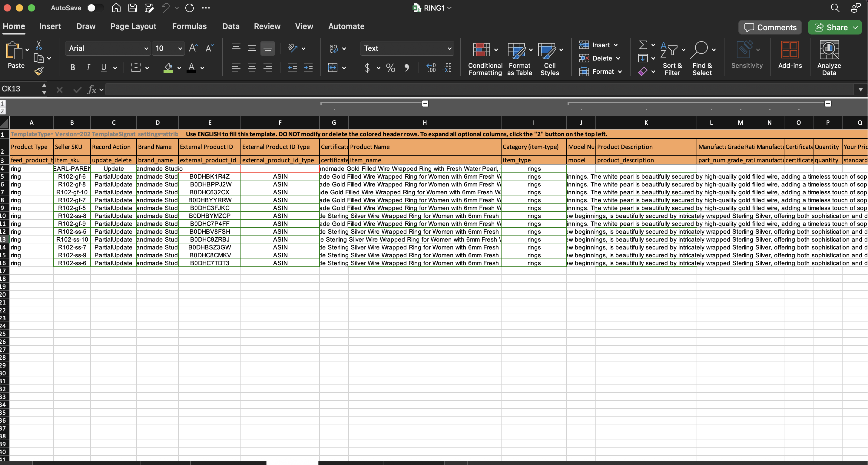Click the Save icon in title bar

[x=132, y=8]
